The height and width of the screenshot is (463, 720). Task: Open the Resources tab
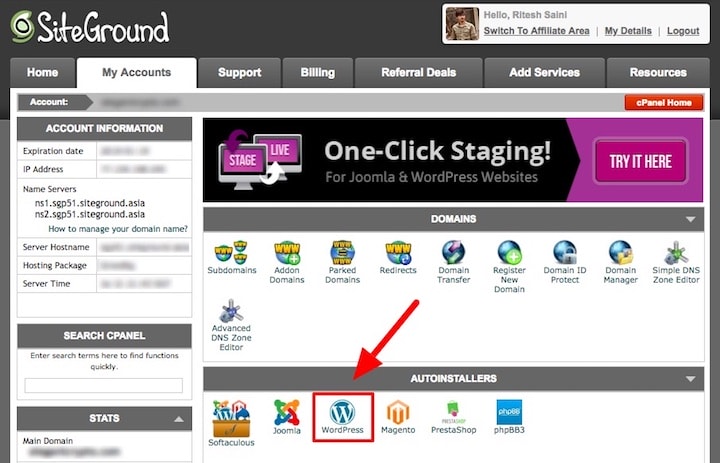click(x=658, y=73)
